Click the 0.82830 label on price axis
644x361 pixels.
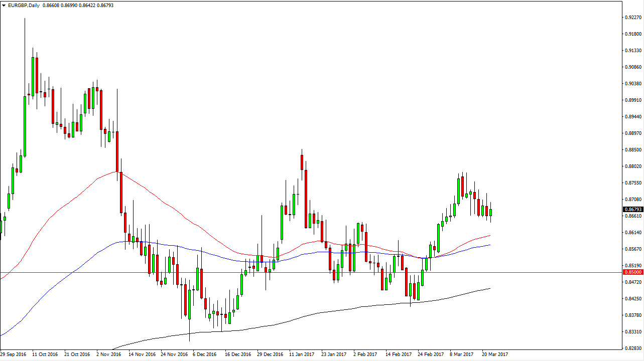point(632,348)
